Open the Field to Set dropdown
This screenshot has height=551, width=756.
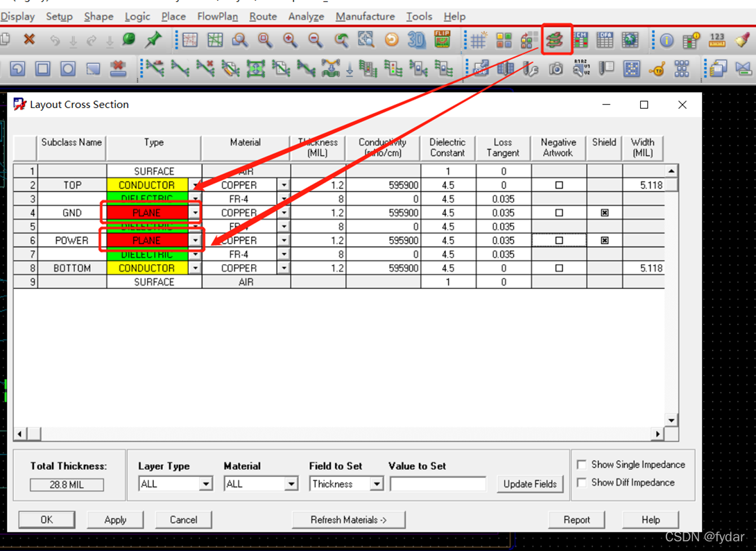377,484
